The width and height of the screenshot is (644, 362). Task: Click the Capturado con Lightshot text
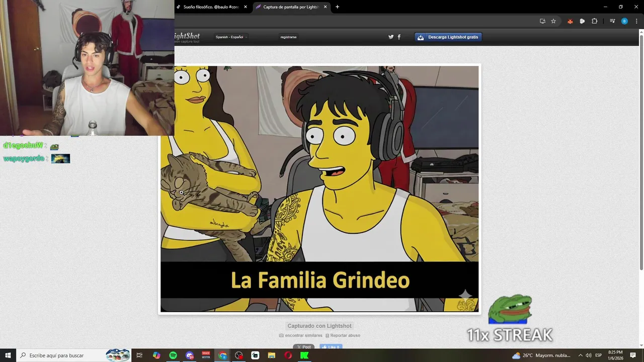click(x=319, y=326)
